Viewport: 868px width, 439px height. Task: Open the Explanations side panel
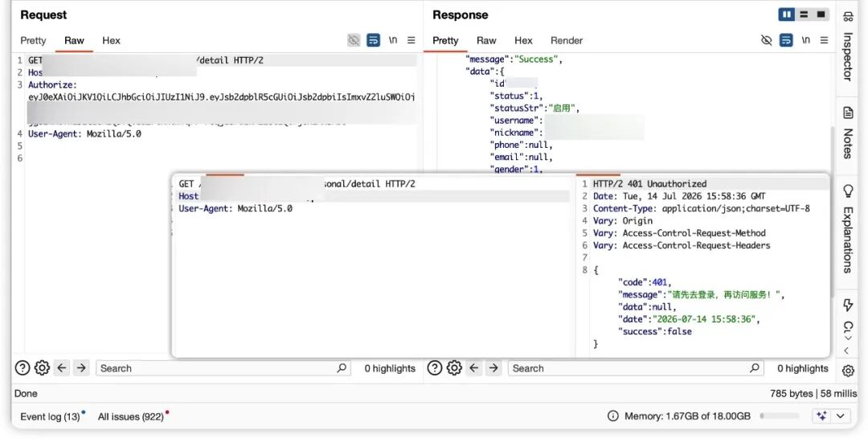(x=848, y=229)
